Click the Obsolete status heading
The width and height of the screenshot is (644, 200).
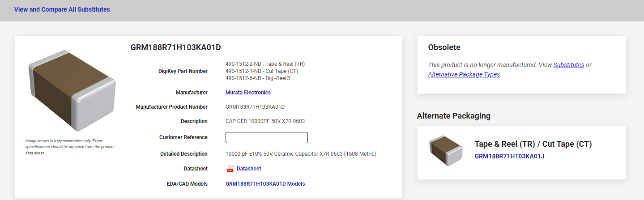(x=444, y=47)
